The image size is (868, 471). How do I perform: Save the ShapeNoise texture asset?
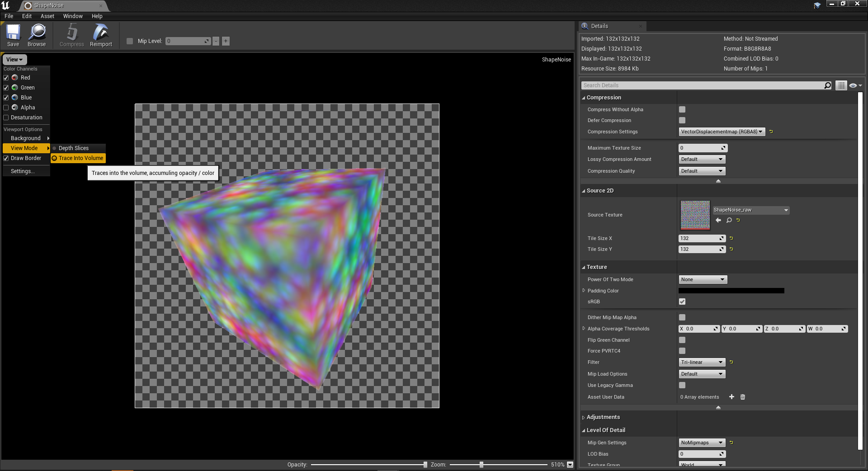coord(13,35)
